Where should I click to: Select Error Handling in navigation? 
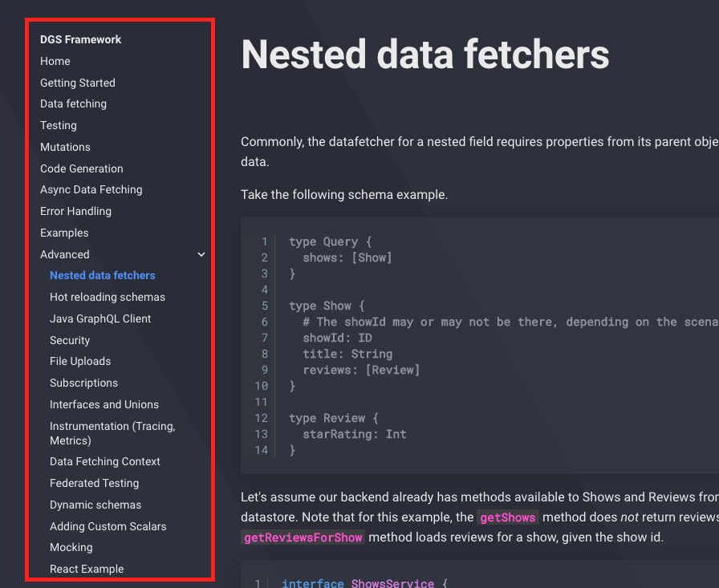pos(75,211)
